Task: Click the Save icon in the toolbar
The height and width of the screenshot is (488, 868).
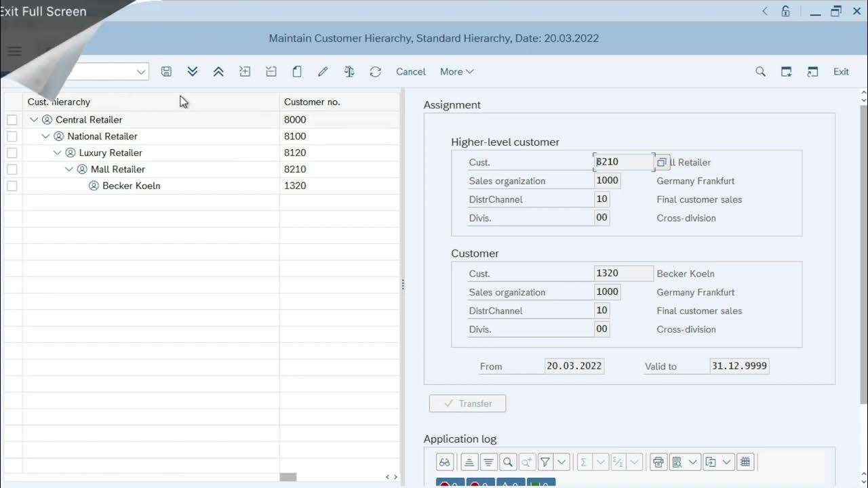Action: tap(166, 72)
